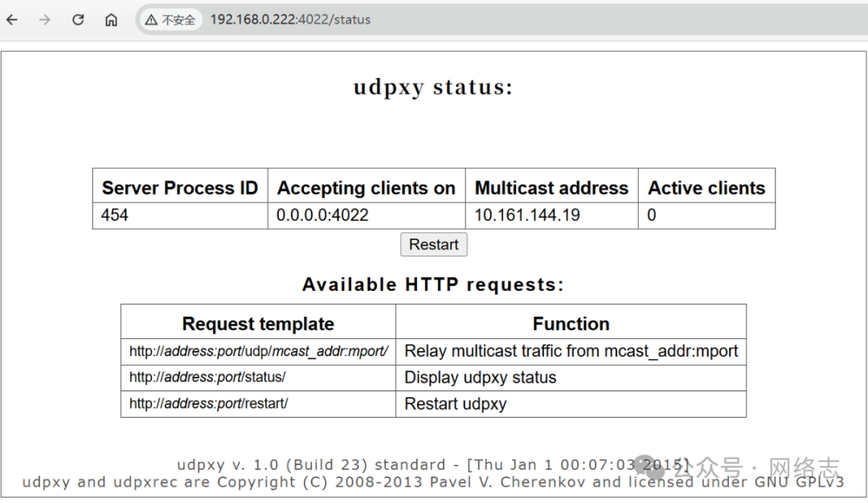Screen dimensions: 868x503
Task: Select the Active clients header
Action: click(x=706, y=187)
